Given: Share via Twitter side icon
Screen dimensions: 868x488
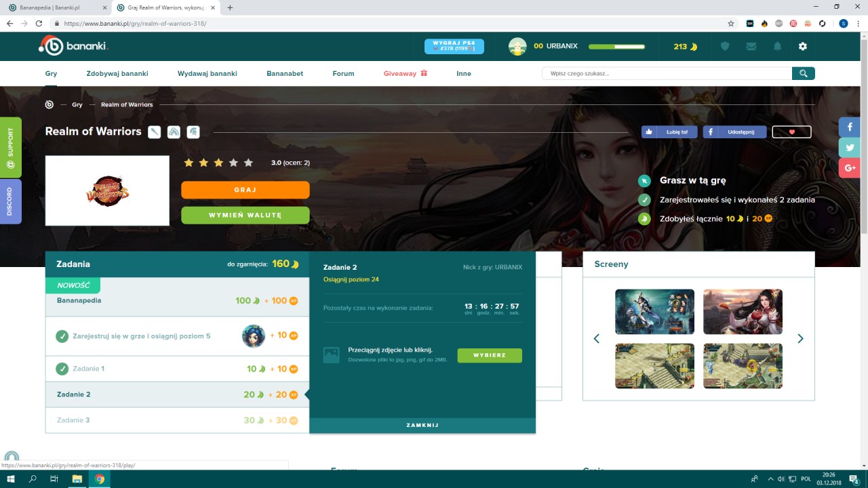Looking at the screenshot, I should [850, 147].
